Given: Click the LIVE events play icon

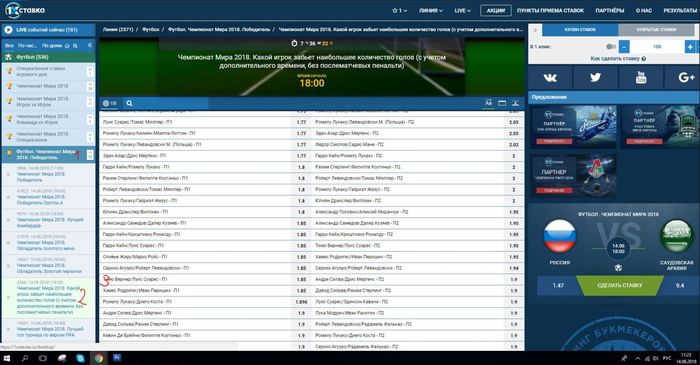Looking at the screenshot, I should [x=8, y=30].
